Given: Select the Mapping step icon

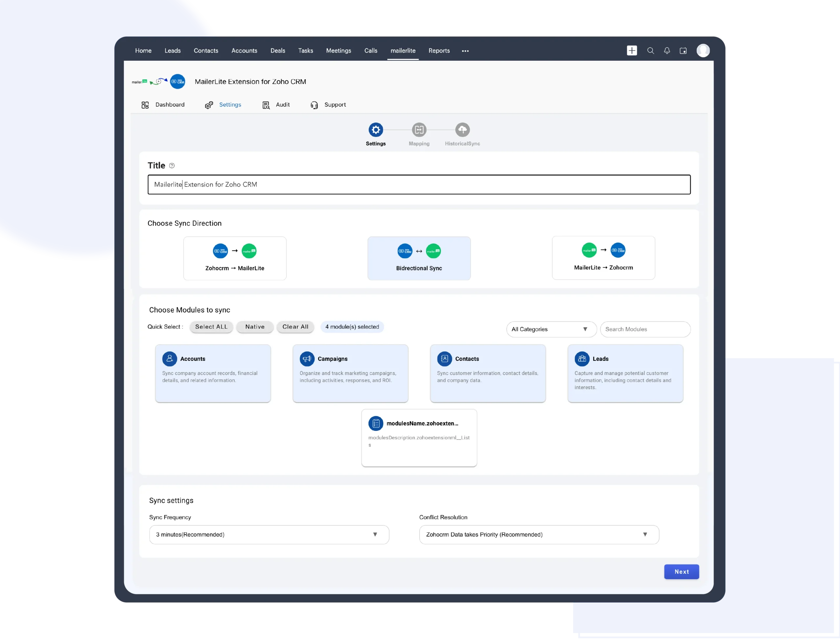Looking at the screenshot, I should coord(419,130).
